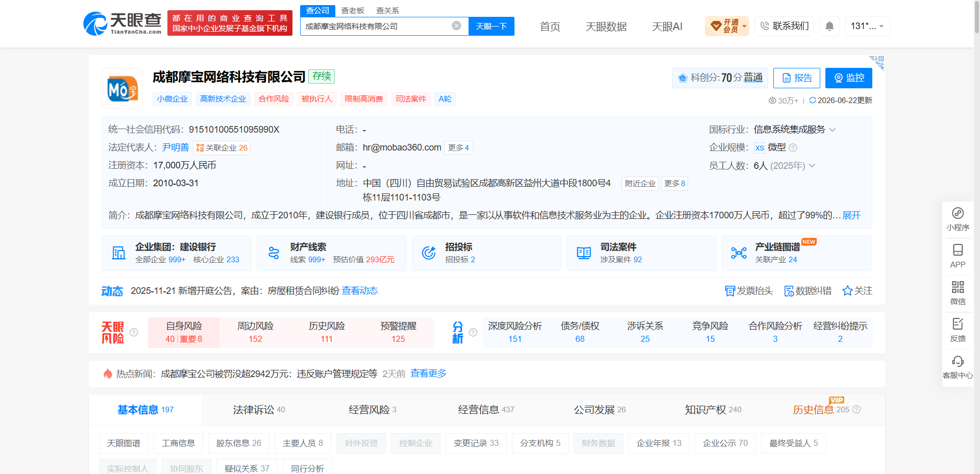Click the 企业集团 building icon
Viewport: 980px width, 474px height.
point(119,253)
